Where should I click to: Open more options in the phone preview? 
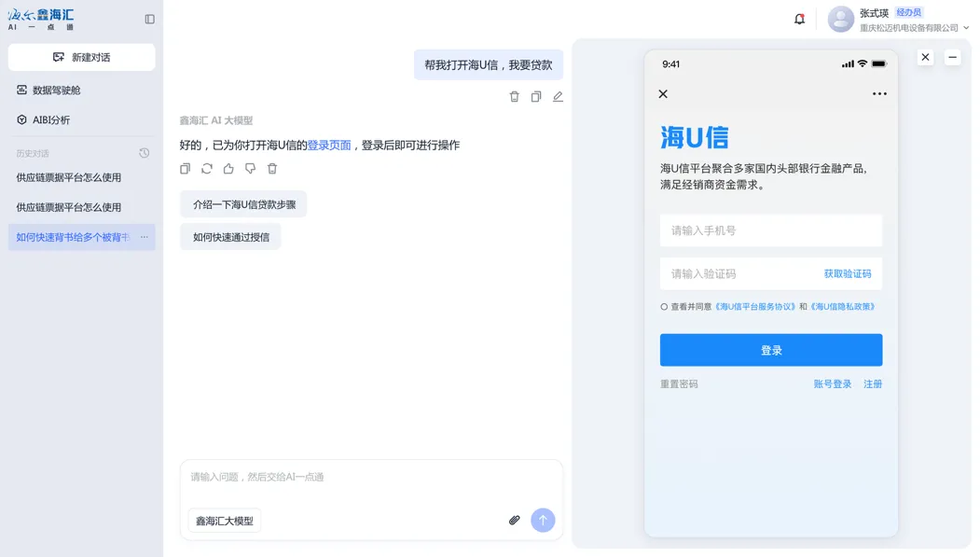(879, 94)
